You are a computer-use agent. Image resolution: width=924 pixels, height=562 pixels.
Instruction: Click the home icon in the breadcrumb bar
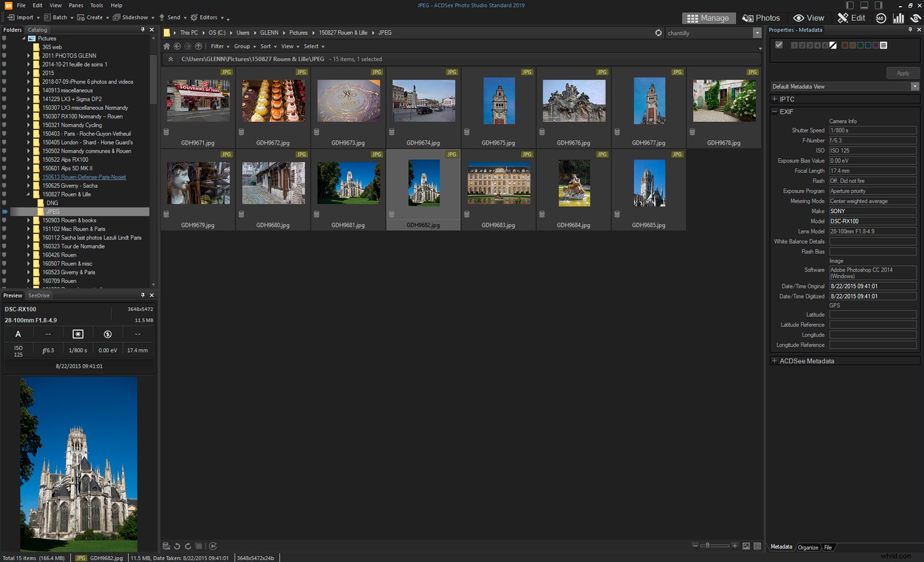coord(166,46)
